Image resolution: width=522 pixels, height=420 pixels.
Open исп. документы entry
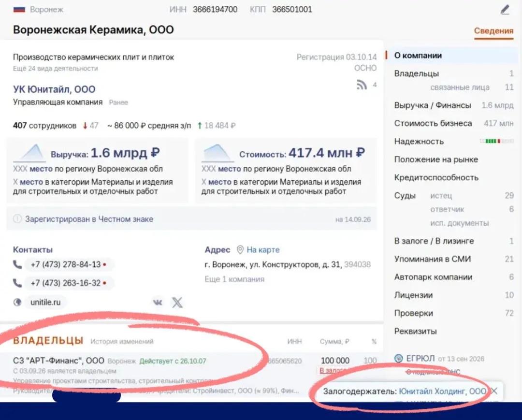pyautogui.click(x=460, y=223)
